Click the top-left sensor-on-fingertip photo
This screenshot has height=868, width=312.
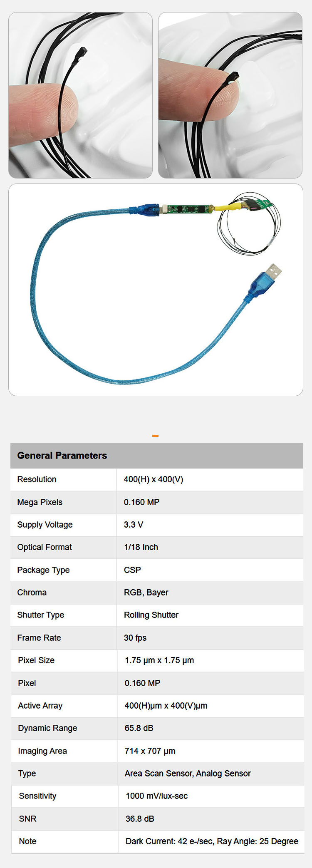pos(80,95)
